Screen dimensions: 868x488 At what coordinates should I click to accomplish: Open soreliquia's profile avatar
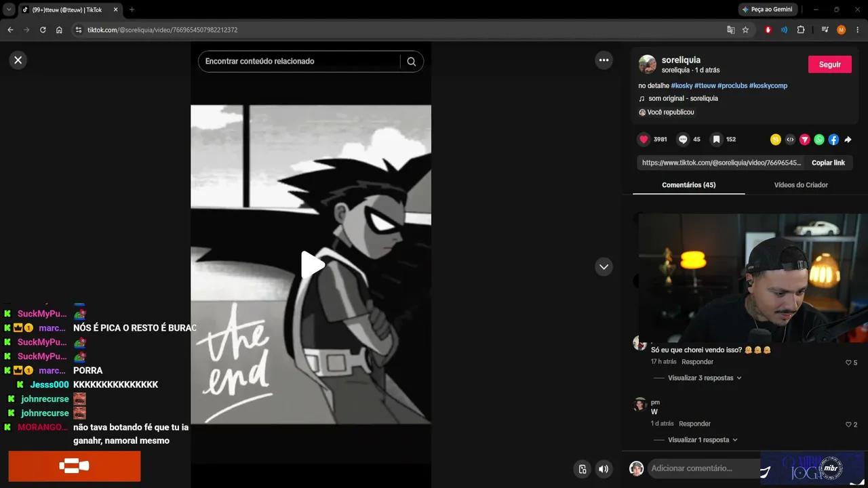pos(648,64)
